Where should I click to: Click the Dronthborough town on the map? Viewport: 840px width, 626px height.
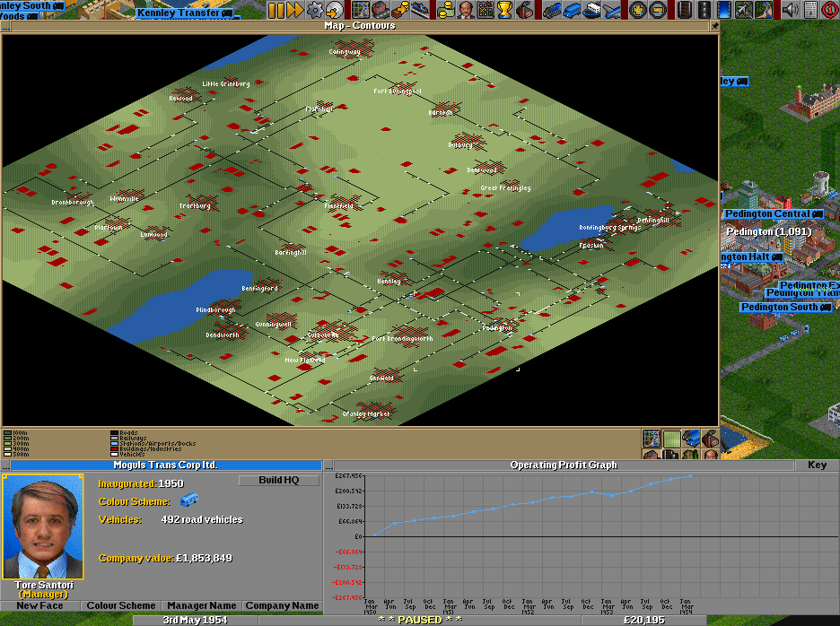click(x=73, y=203)
